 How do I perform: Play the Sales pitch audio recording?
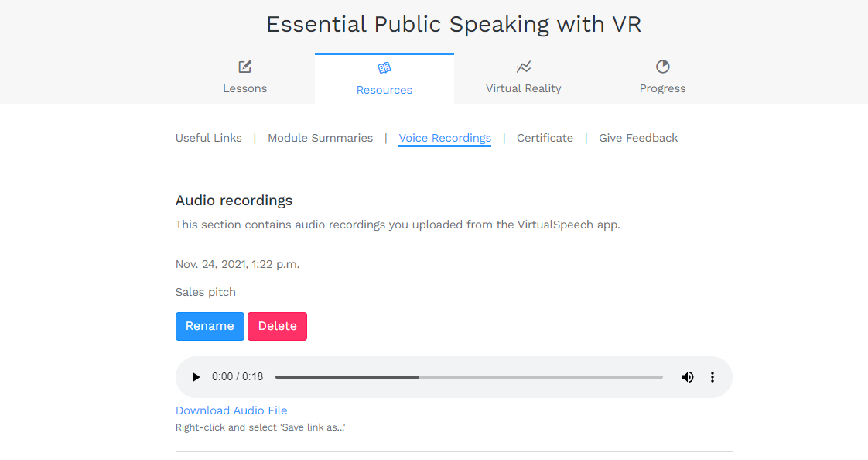196,377
